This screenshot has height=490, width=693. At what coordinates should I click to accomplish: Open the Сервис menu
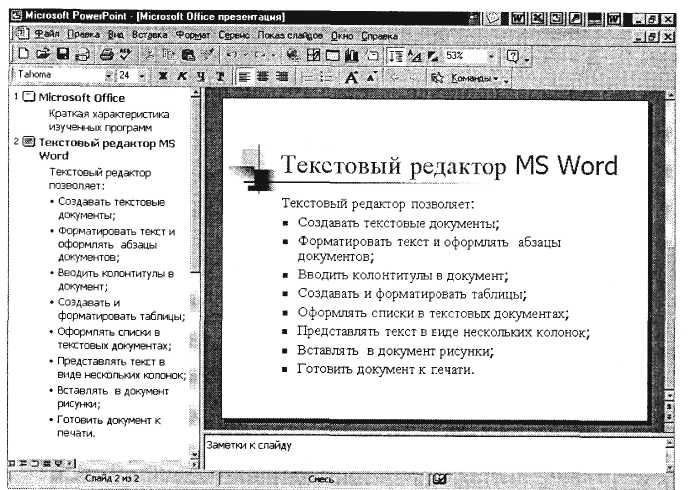234,35
